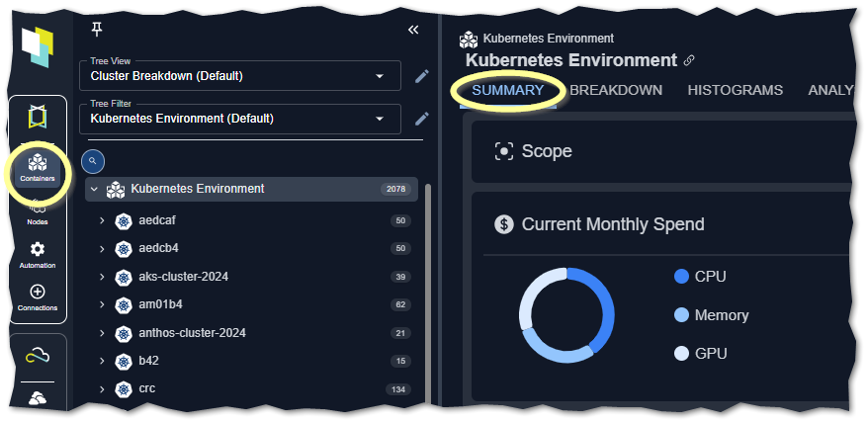868x422 pixels.
Task: Click the Scope panel heading
Action: coord(547,151)
